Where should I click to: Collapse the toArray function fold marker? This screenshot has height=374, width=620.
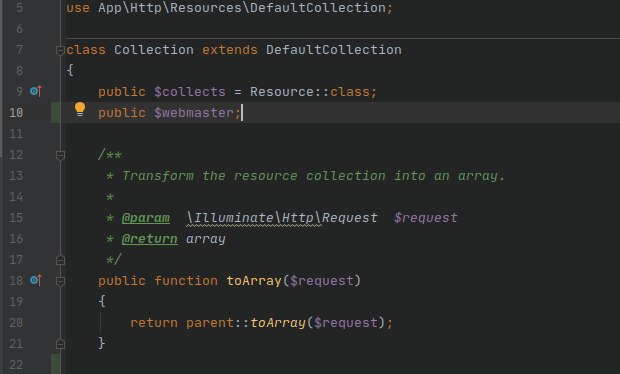coord(60,281)
